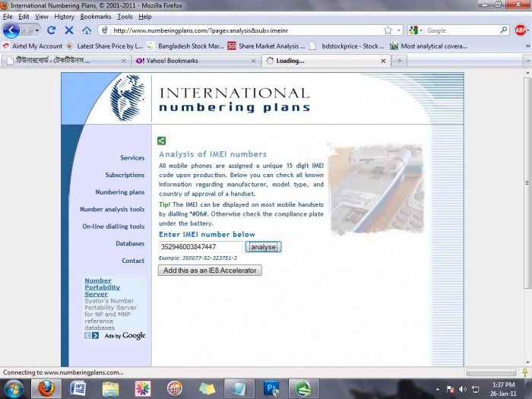
Task: Open On-line dialling tools link
Action: pos(113,226)
